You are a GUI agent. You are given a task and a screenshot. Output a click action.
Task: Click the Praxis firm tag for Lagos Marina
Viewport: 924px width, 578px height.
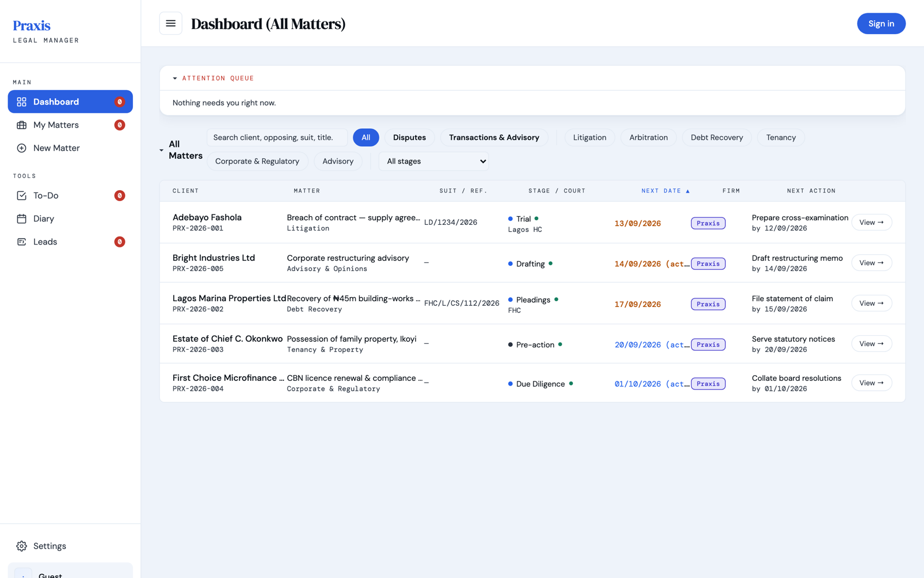[708, 304]
